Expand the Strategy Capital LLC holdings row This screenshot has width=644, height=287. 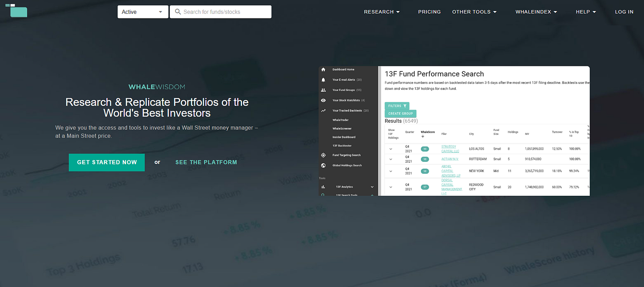391,149
